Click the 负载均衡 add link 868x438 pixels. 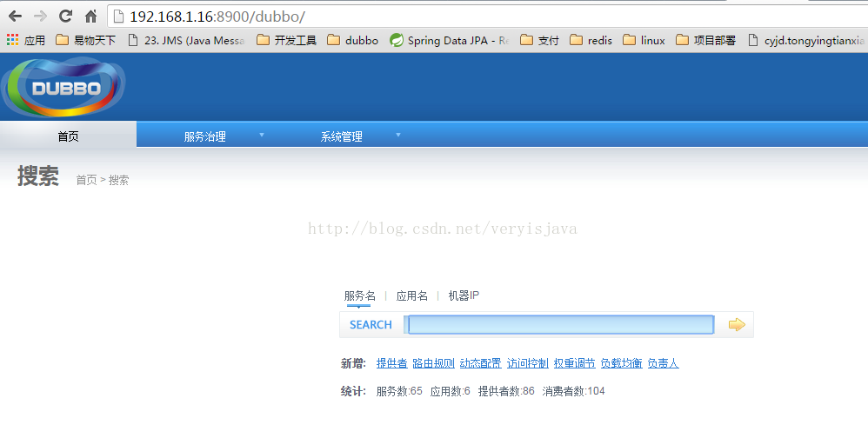(622, 363)
